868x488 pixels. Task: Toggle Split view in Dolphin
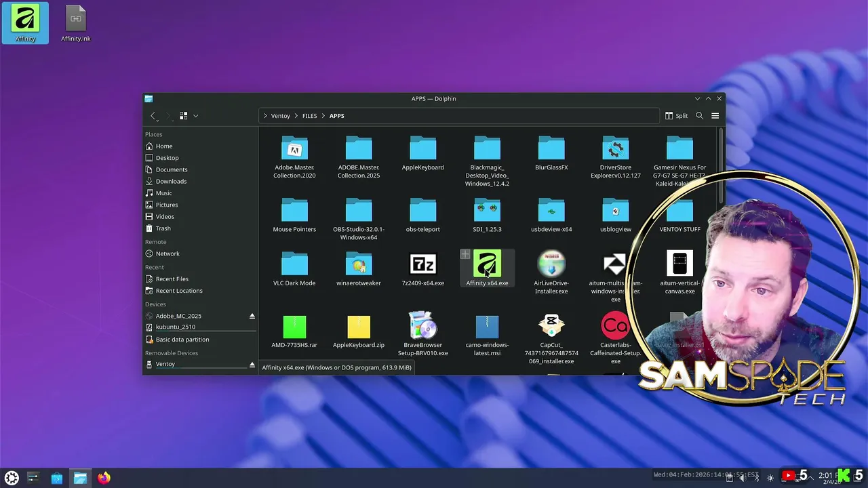[676, 116]
